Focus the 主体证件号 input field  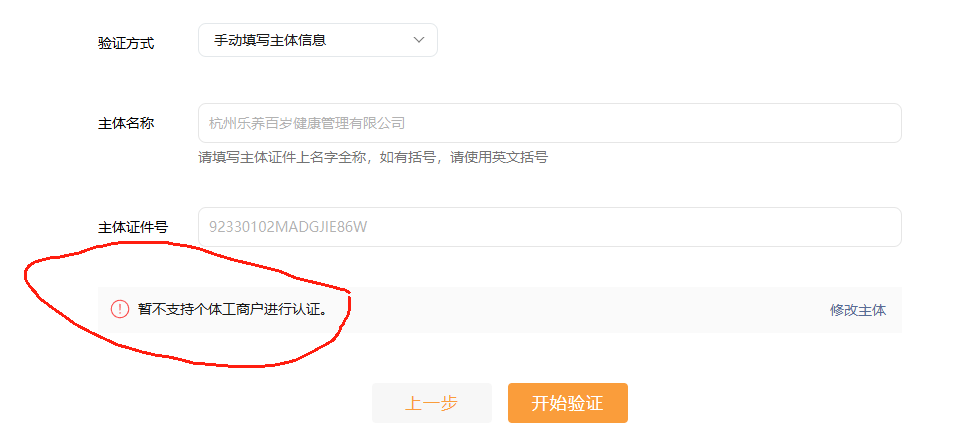[x=550, y=227]
